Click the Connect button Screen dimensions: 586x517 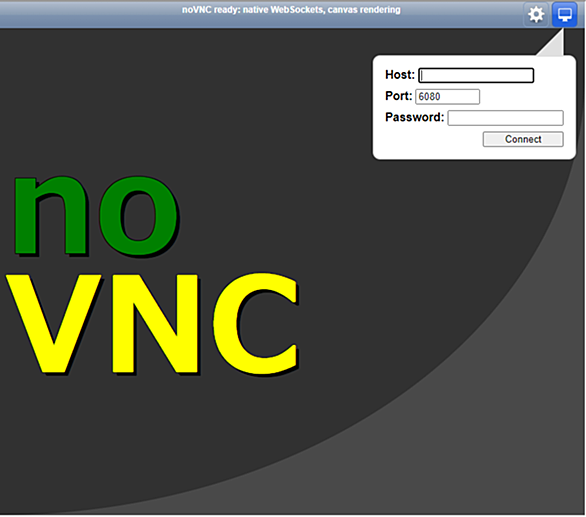click(523, 139)
